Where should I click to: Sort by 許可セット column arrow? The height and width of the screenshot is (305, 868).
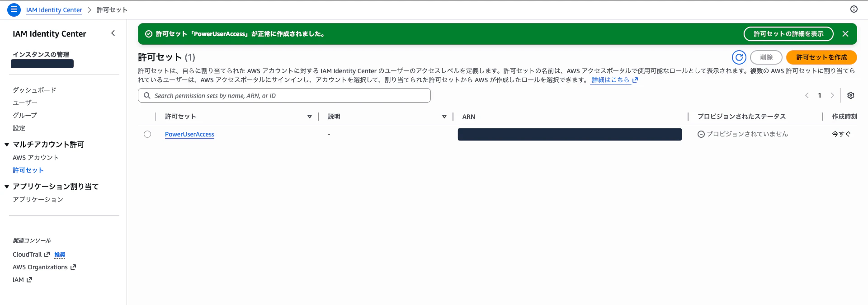[x=310, y=117]
